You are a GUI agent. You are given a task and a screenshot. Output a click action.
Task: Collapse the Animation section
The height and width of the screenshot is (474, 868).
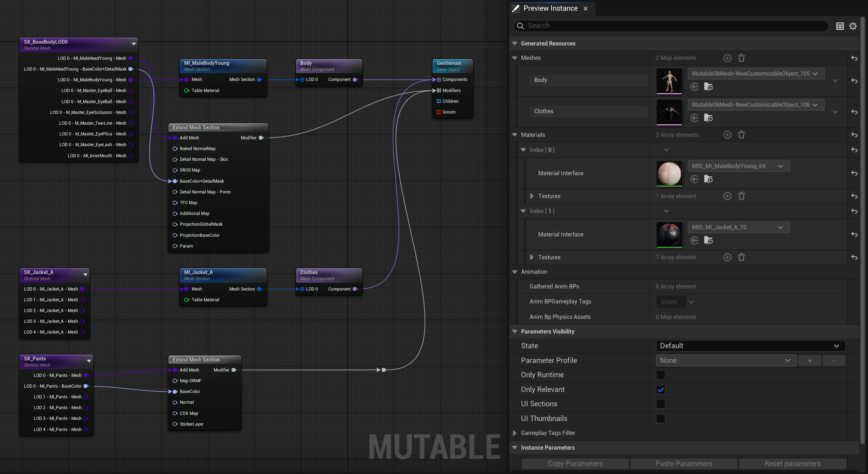pyautogui.click(x=515, y=272)
